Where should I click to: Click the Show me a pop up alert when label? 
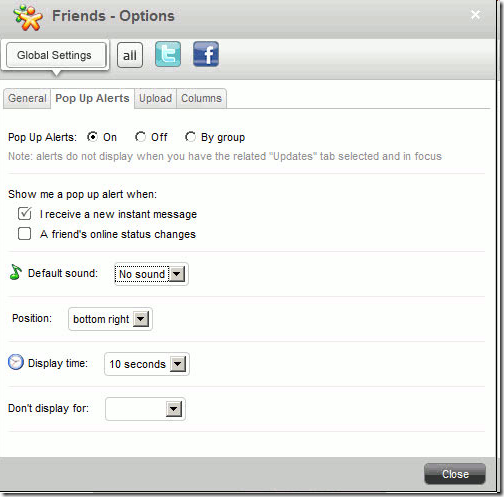click(82, 194)
